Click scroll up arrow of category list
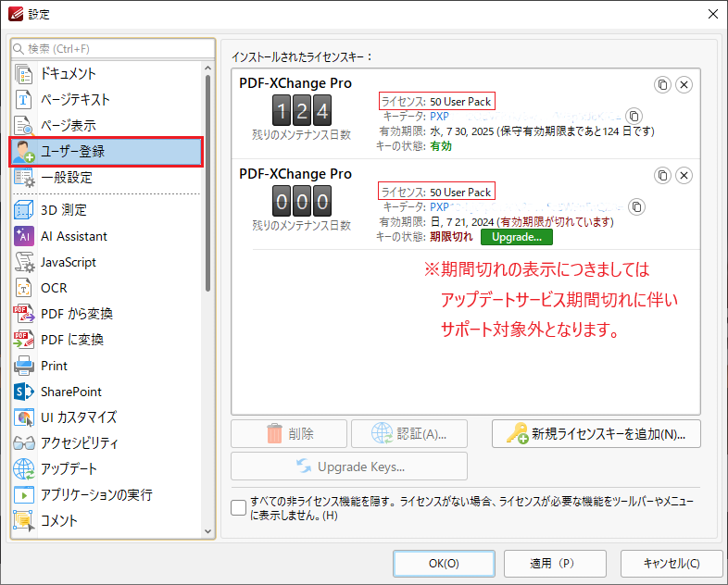Viewport: 728px width, 585px height. (x=207, y=68)
